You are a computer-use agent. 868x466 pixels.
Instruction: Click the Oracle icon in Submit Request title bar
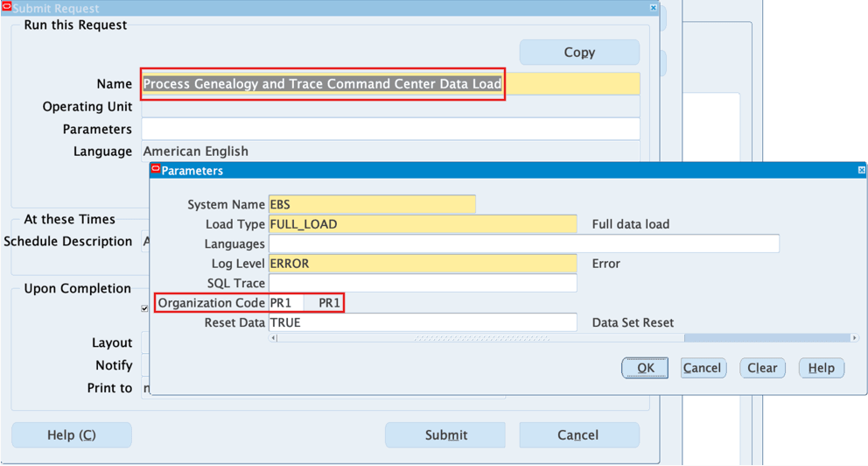tap(7, 7)
